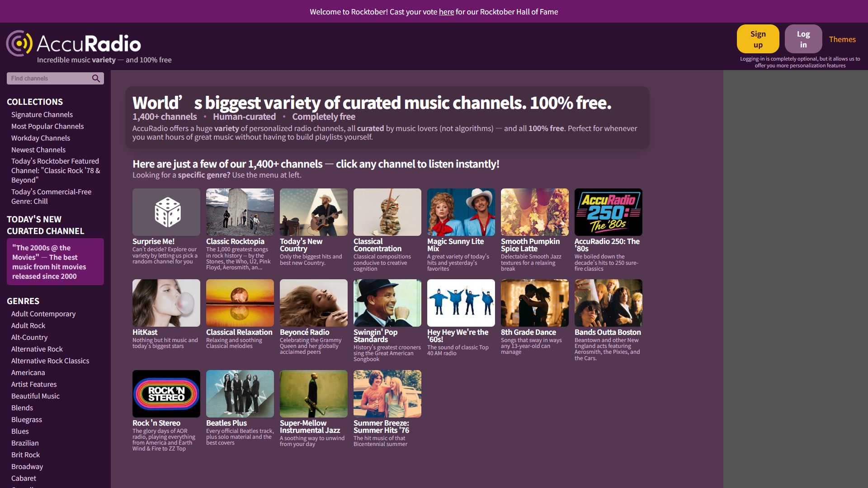The width and height of the screenshot is (868, 488).
Task: Click the 8th Grade Dance title text
Action: pos(528,333)
